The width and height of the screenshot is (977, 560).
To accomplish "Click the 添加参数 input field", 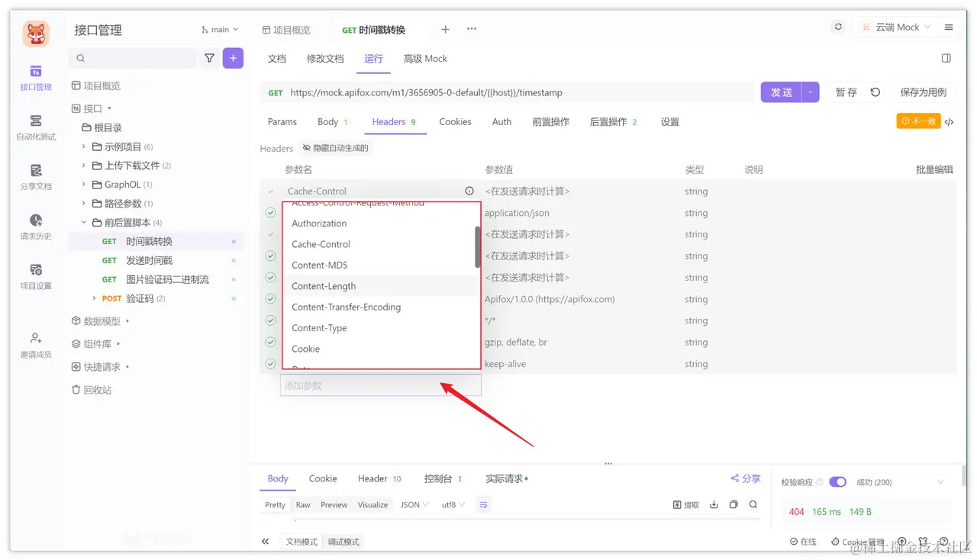I will [380, 385].
